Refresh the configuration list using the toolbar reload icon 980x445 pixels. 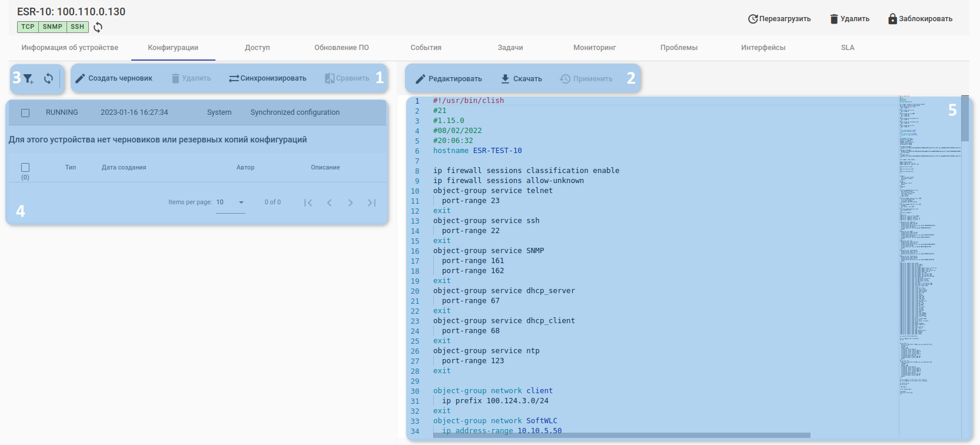[x=48, y=78]
